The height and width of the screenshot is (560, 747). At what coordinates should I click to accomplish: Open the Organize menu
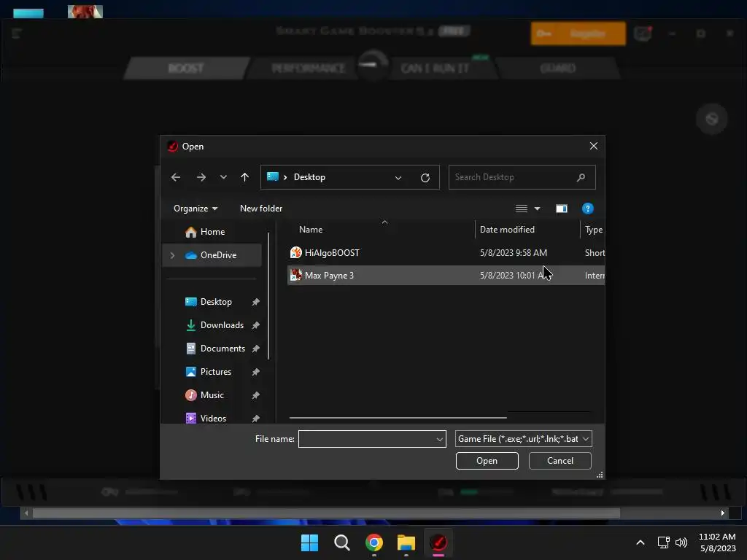[x=196, y=209]
